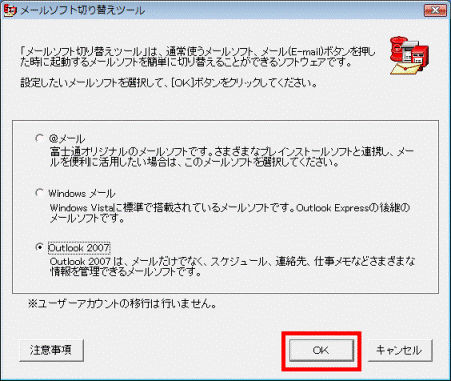Click the red mailbox and envelope icon
The height and width of the screenshot is (381, 451).
click(409, 55)
